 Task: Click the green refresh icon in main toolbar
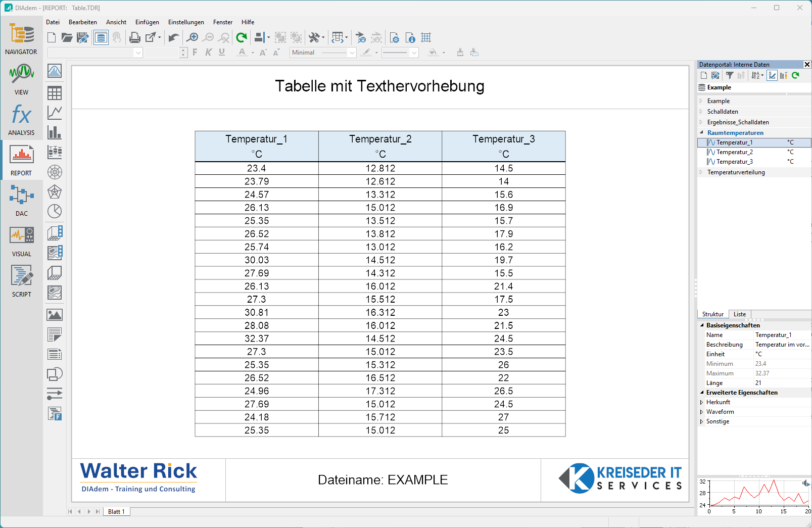tap(242, 37)
